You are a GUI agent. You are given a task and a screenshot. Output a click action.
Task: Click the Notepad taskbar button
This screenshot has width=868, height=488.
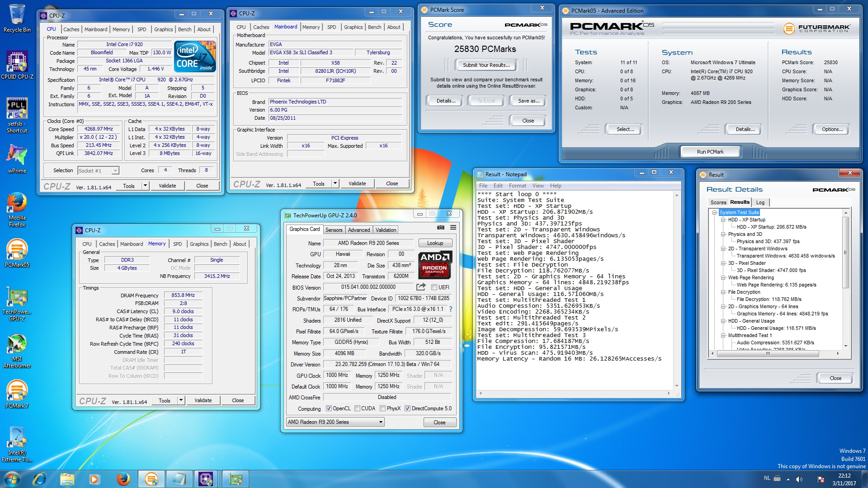click(179, 479)
